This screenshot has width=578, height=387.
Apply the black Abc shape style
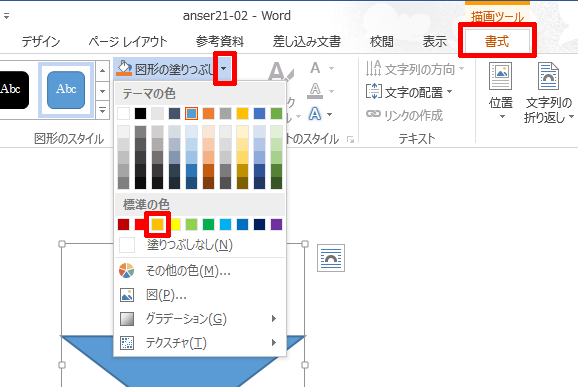click(x=13, y=90)
